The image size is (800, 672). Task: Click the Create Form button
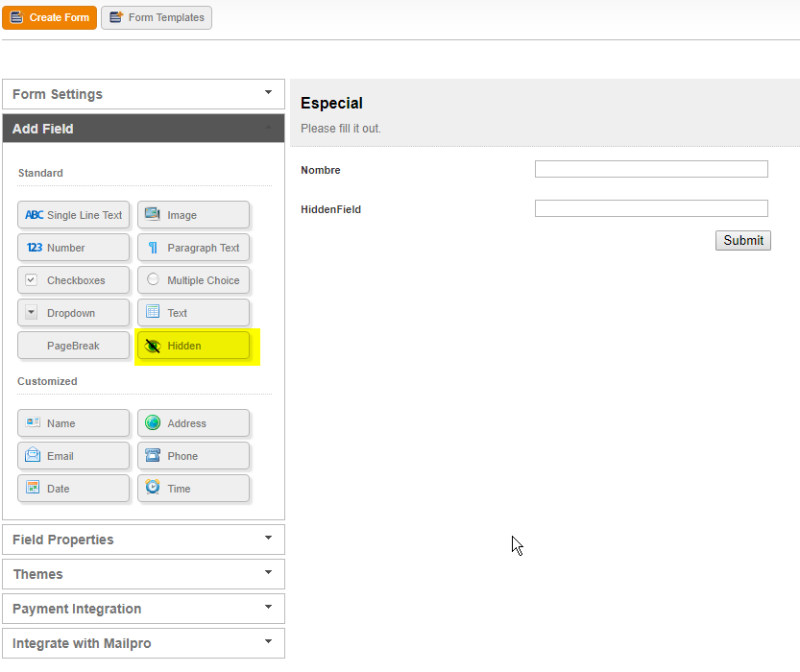point(50,18)
